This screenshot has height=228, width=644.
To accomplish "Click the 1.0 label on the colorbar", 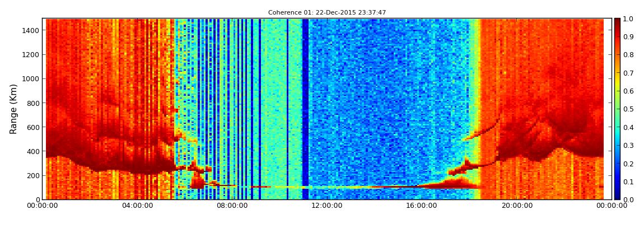I will [x=629, y=19].
